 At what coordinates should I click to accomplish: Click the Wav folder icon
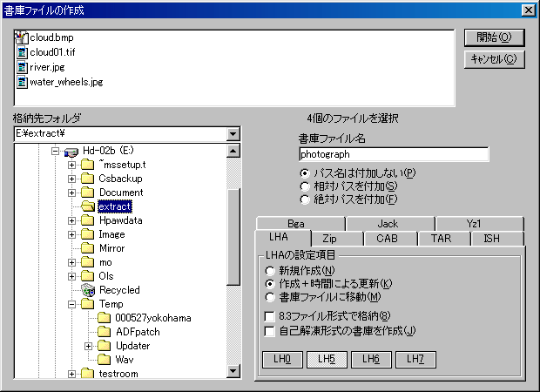pyautogui.click(x=104, y=360)
